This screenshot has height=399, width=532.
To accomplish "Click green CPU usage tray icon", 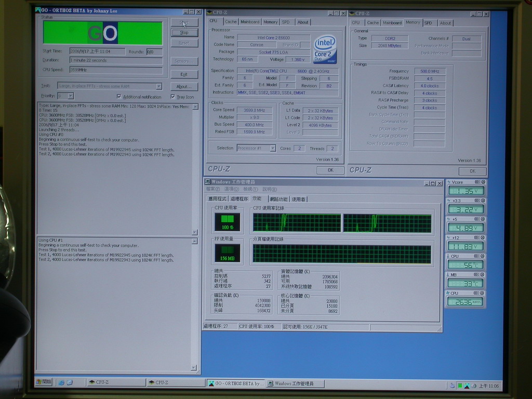I will click(x=460, y=386).
